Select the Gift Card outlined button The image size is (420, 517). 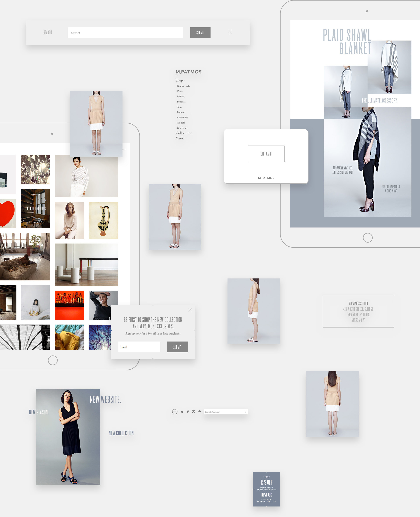pyautogui.click(x=266, y=154)
